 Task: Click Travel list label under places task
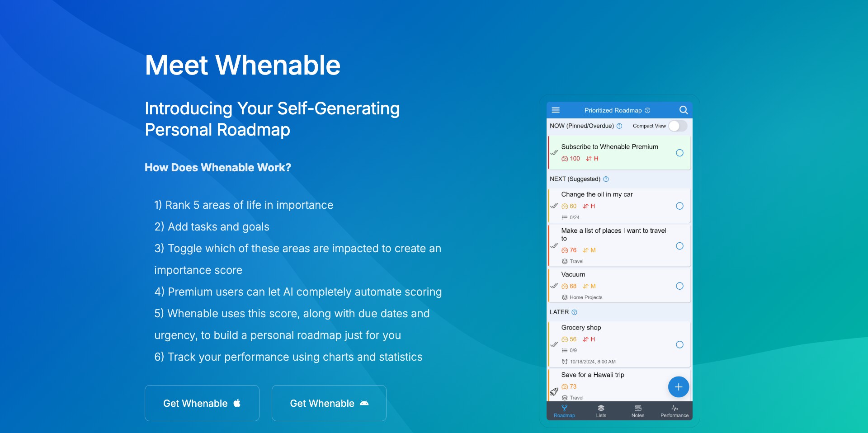pos(572,261)
